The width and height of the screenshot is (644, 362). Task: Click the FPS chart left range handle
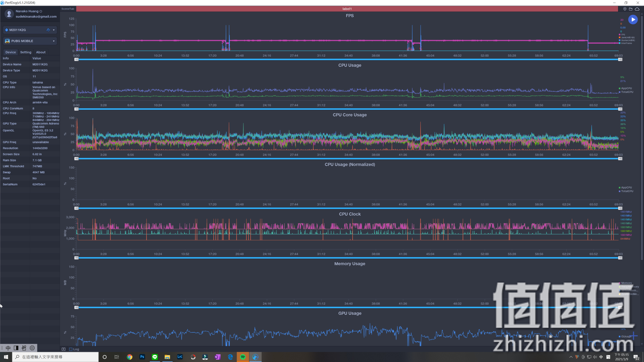click(x=76, y=60)
